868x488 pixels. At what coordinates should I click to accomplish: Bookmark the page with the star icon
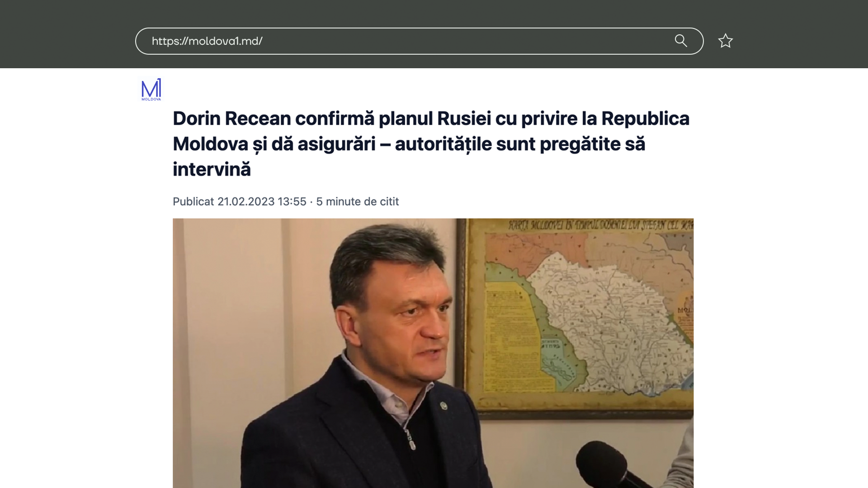[725, 41]
